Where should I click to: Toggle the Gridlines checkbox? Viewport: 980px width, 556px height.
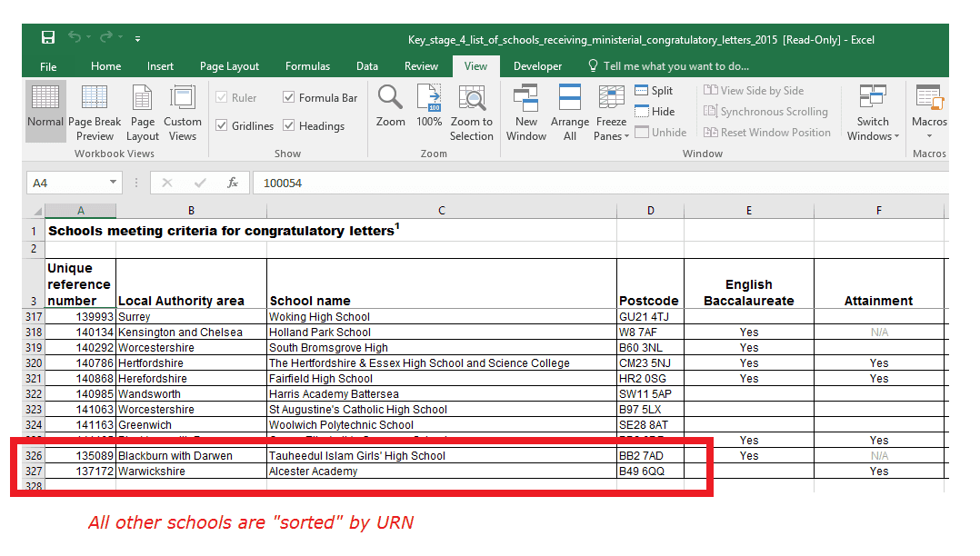click(x=221, y=125)
